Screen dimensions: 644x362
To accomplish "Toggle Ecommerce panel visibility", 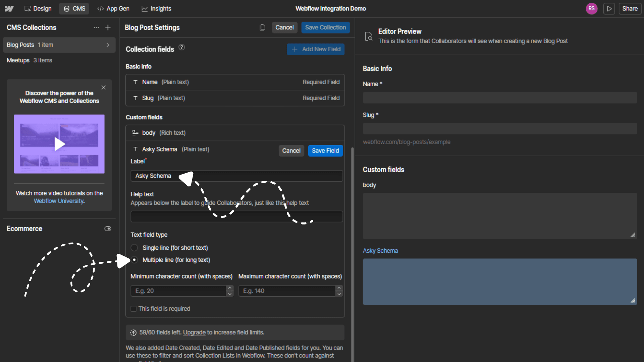I will 108,229.
